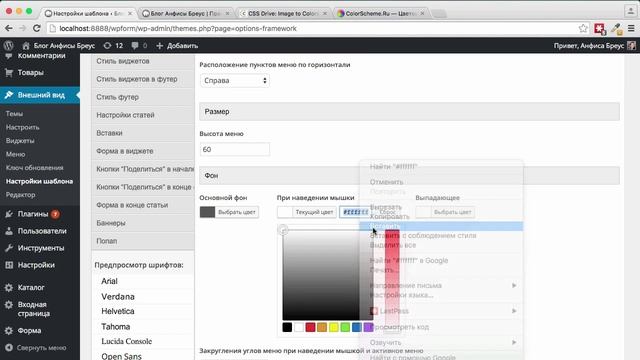This screenshot has height=360, width=640.
Task: Open Попап settings section
Action: click(143, 241)
